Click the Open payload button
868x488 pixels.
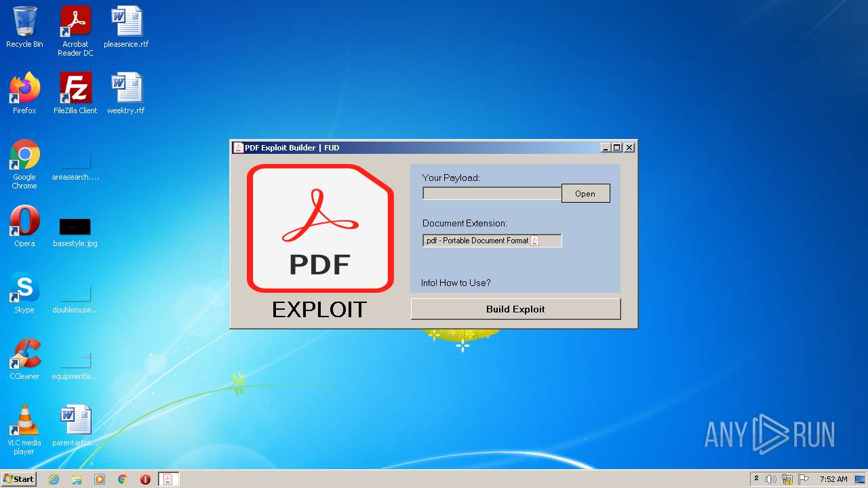585,193
